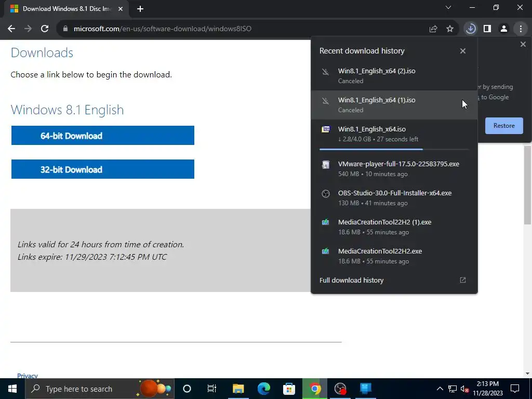
Task: Click the VMware installer file icon
Action: click(x=326, y=165)
